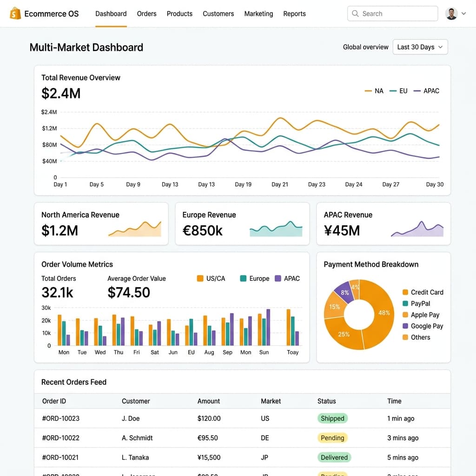Click the Shipped status badge
This screenshot has height=476, width=476.
332,418
